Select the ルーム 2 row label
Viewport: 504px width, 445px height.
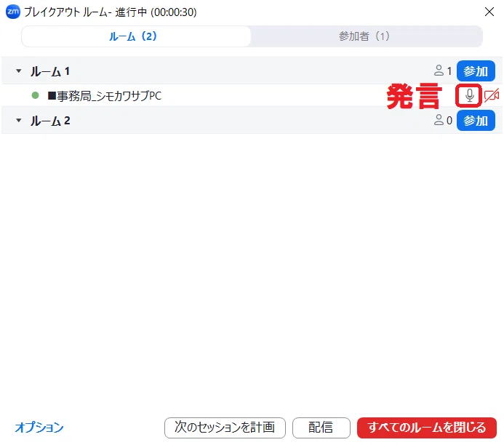[x=50, y=121]
